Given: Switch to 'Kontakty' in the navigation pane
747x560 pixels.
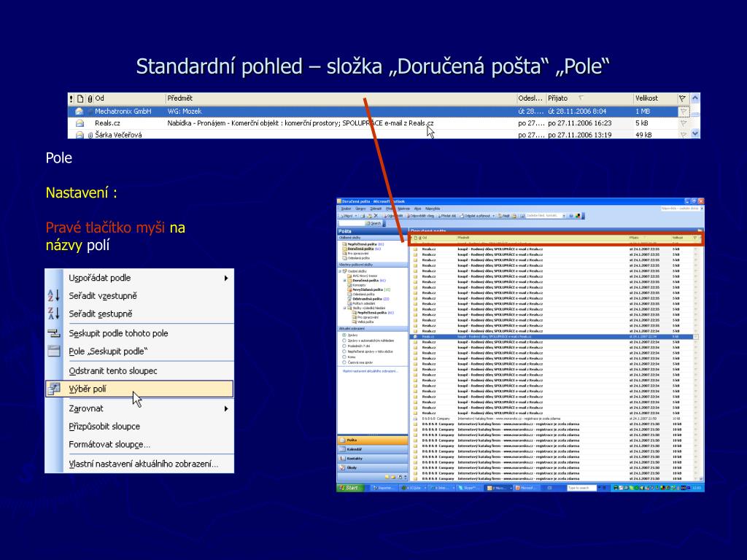Looking at the screenshot, I should [x=373, y=459].
